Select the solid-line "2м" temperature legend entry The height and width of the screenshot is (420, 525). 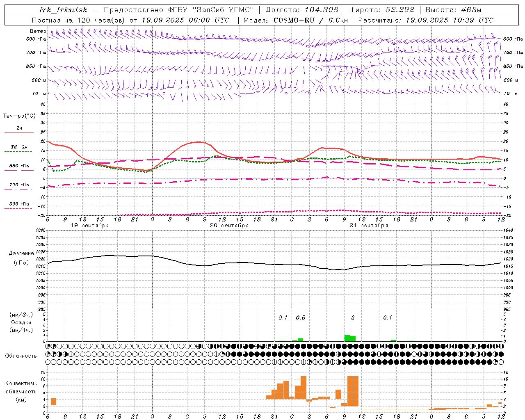click(x=19, y=128)
